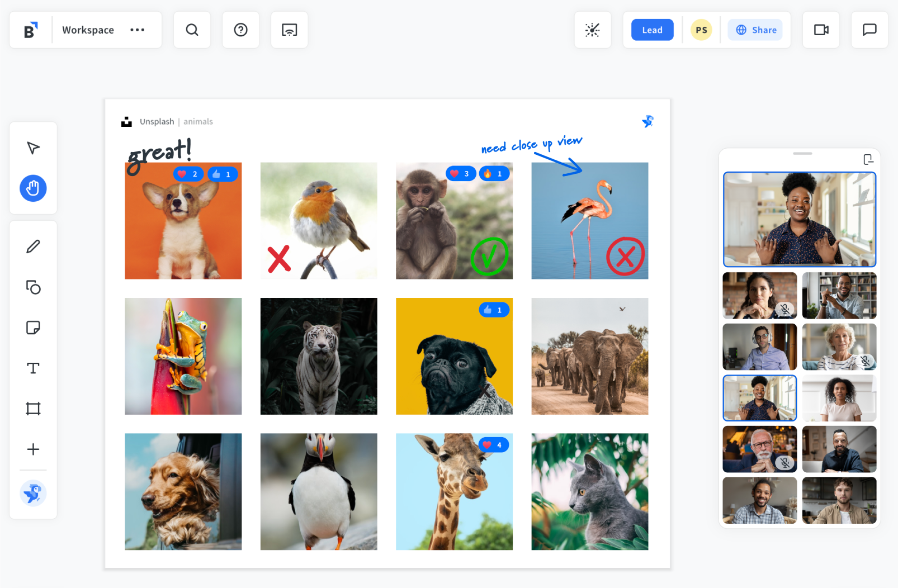Activate the hand pan tool
898x588 pixels.
click(33, 188)
